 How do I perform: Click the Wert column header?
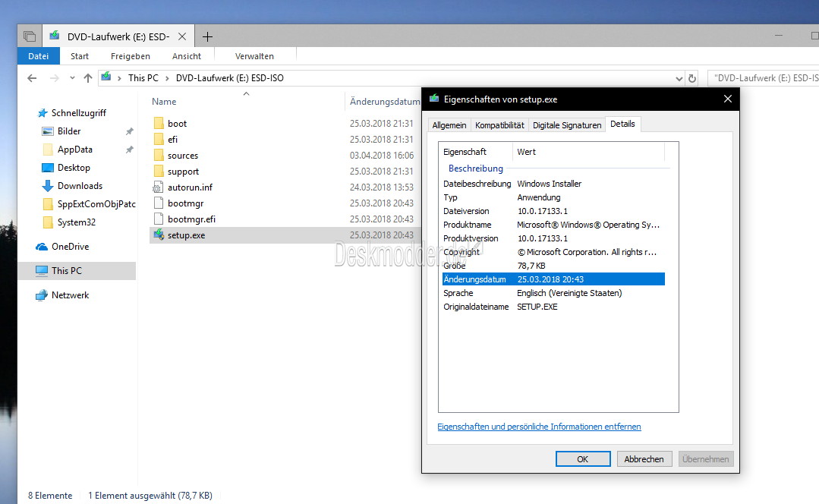point(526,152)
